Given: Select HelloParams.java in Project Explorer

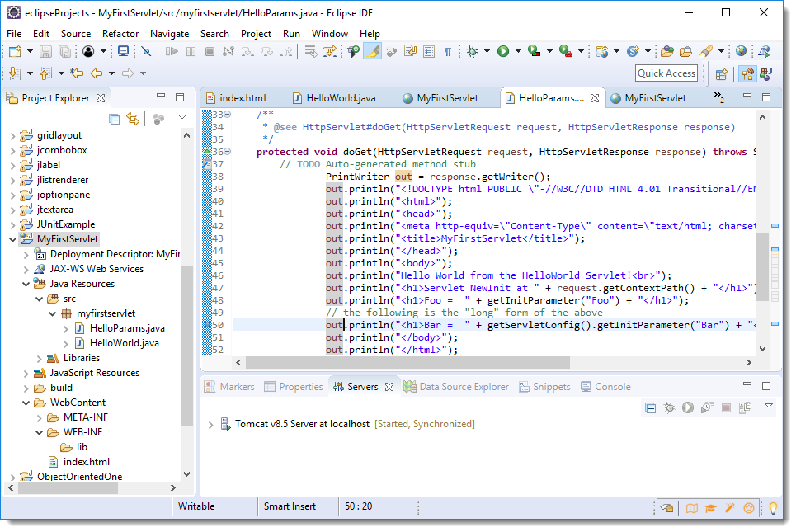Looking at the screenshot, I should [127, 328].
